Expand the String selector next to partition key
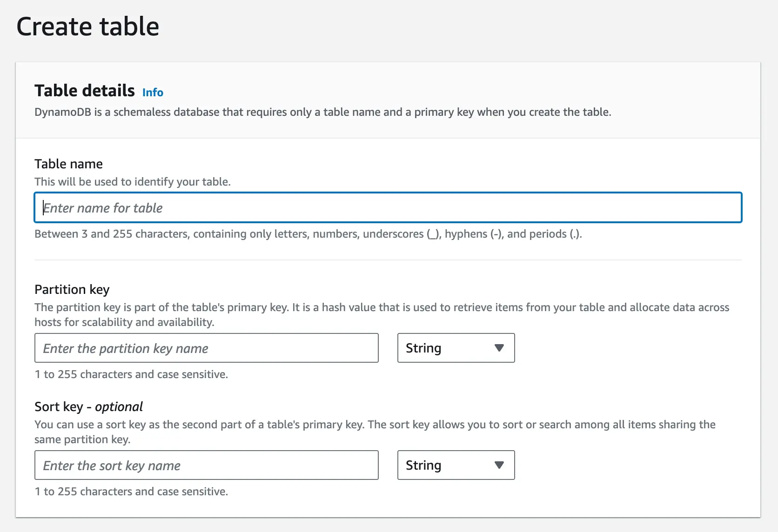The width and height of the screenshot is (778, 532). pos(455,348)
